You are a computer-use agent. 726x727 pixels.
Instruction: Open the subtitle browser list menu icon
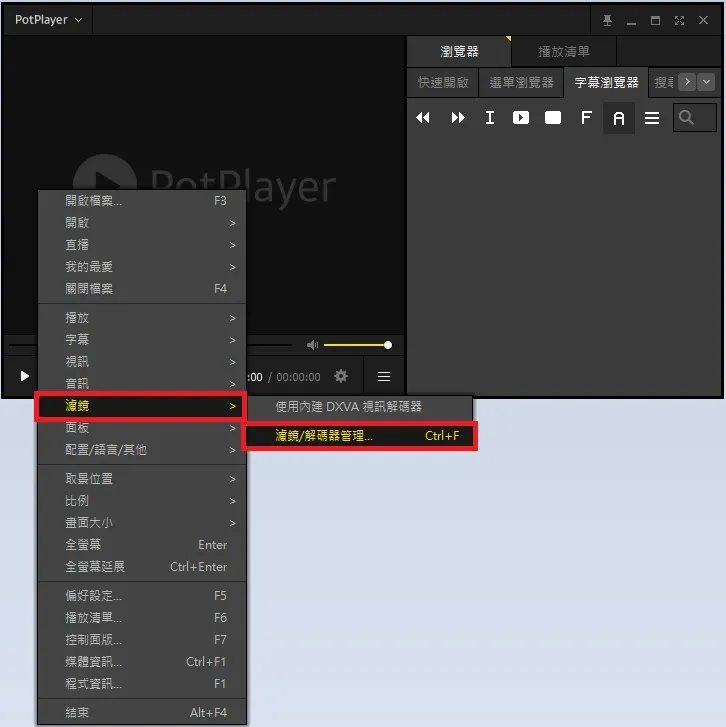point(652,118)
